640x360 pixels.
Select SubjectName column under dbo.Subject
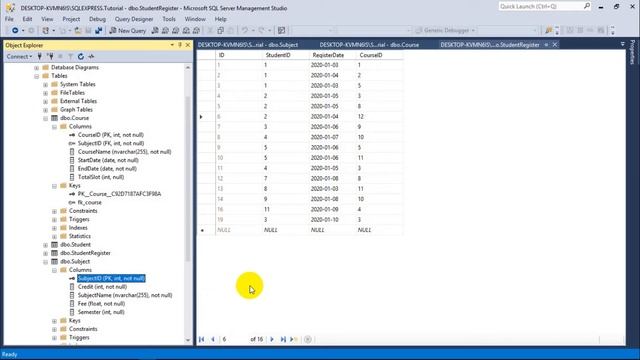tap(125, 295)
